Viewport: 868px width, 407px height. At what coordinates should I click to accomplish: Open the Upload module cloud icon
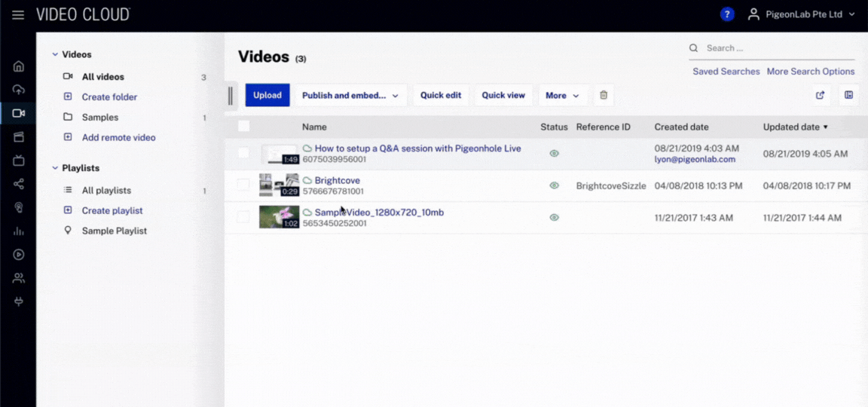pyautogui.click(x=18, y=90)
